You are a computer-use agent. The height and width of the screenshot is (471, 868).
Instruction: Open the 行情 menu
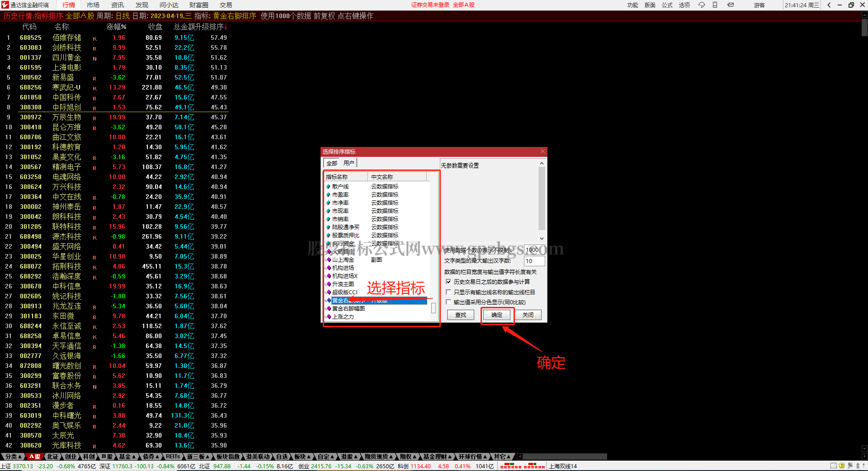(x=69, y=5)
